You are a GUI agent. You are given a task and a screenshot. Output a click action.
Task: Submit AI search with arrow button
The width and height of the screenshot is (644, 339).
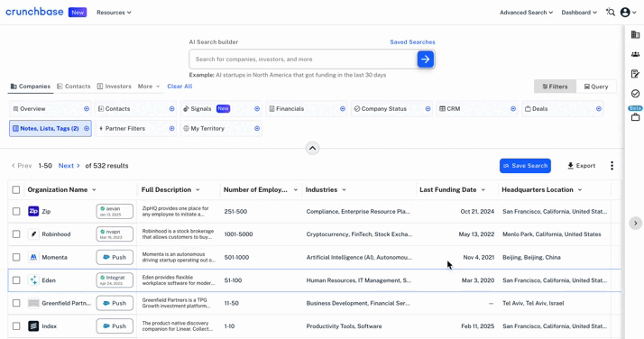click(426, 60)
